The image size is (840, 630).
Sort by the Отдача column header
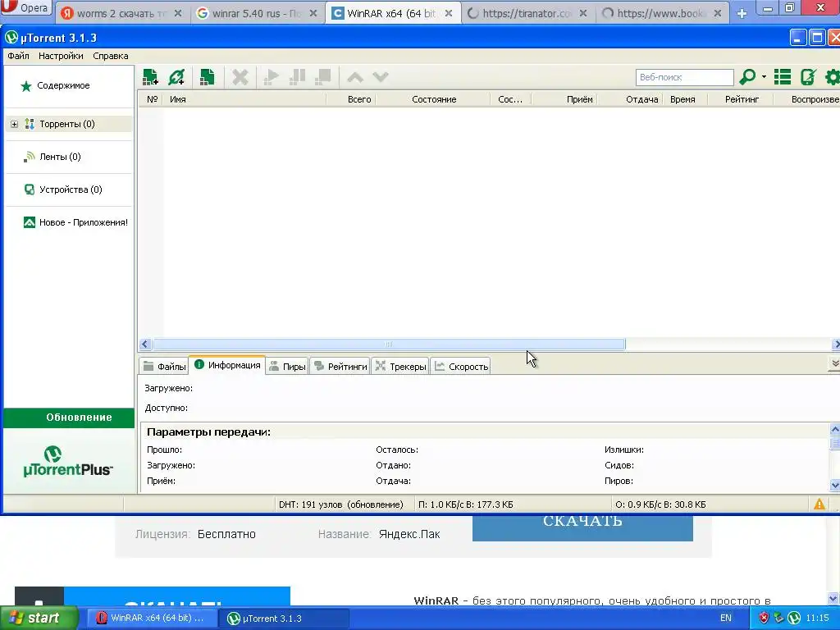point(631,99)
